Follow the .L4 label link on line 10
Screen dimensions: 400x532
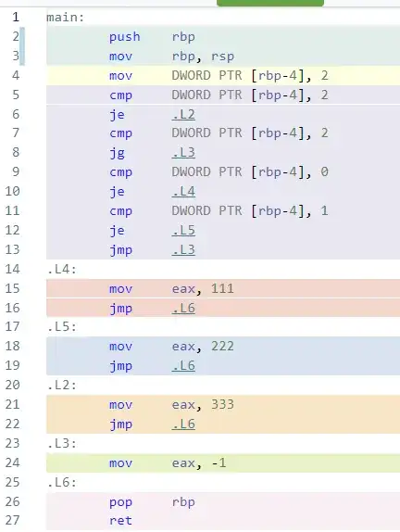coord(183,192)
